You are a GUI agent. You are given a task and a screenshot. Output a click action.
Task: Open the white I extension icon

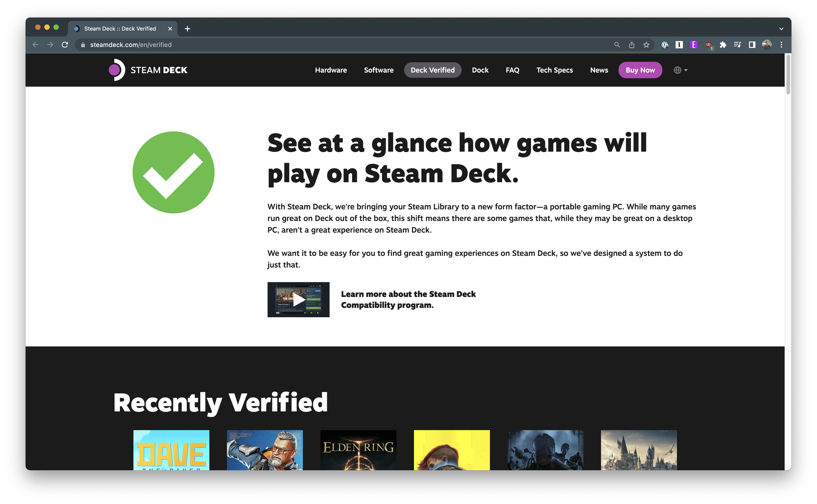(x=679, y=45)
